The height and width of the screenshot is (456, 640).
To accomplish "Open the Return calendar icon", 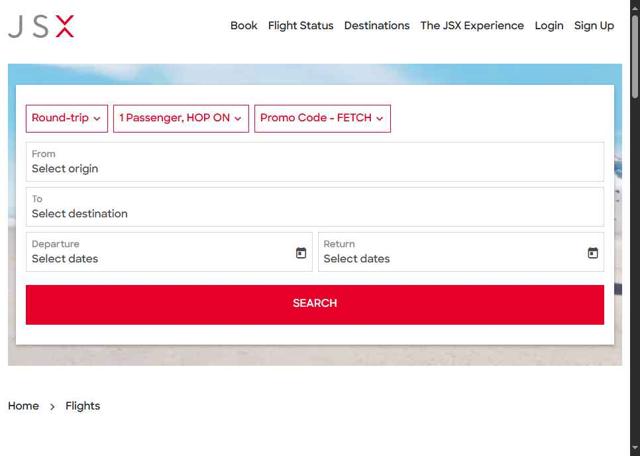I will pyautogui.click(x=593, y=253).
